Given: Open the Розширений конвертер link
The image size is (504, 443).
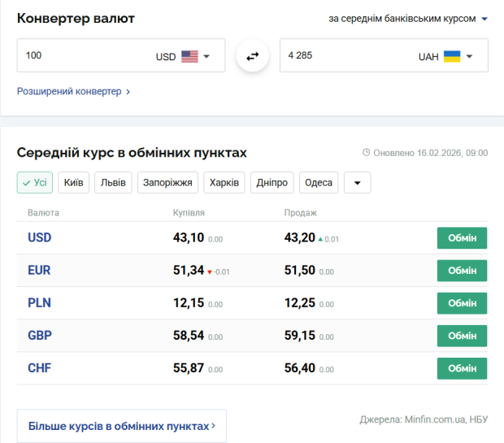Looking at the screenshot, I should [x=73, y=92].
